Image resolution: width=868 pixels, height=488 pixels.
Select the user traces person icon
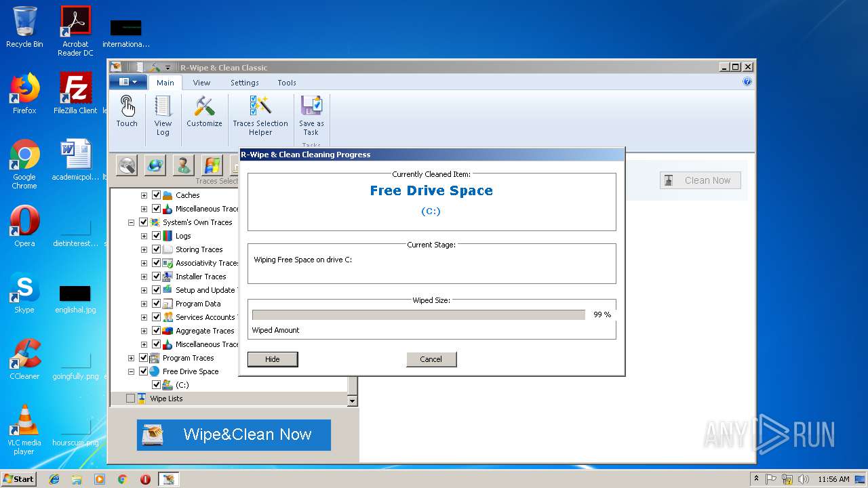[x=183, y=165]
